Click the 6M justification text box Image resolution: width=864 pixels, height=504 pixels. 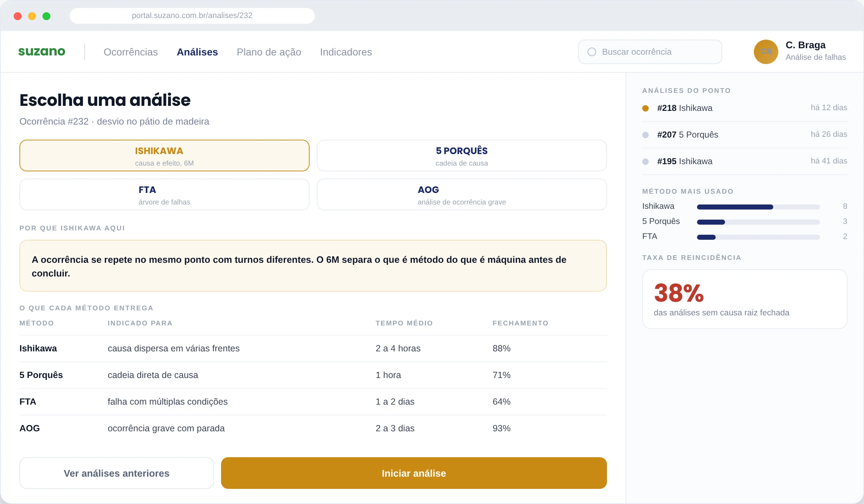(313, 266)
